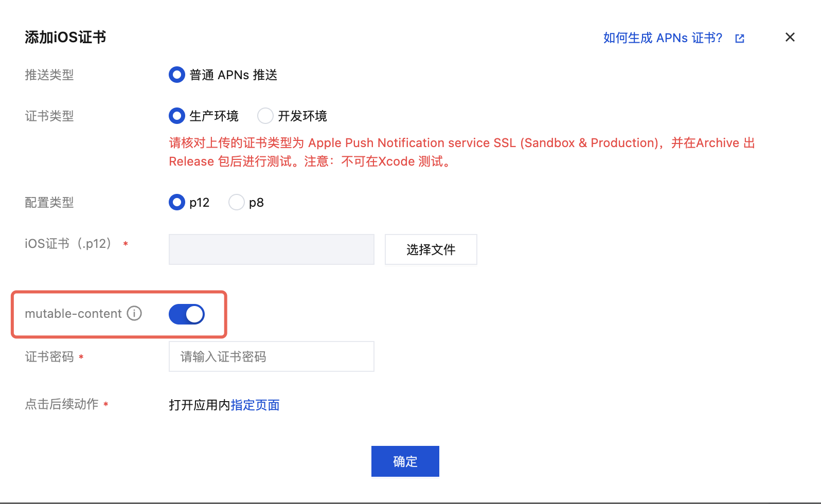
Task: Open the 指定页面 link
Action: (255, 405)
